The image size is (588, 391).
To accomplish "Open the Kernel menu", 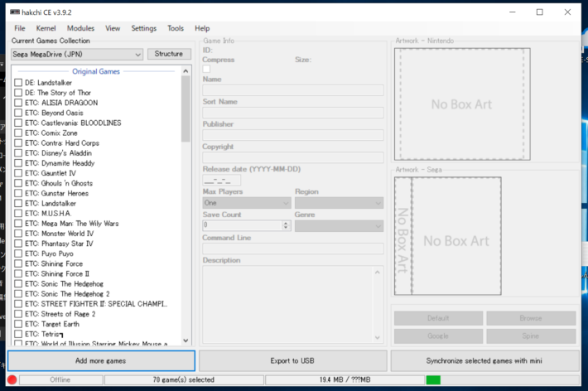I will pyautogui.click(x=46, y=28).
